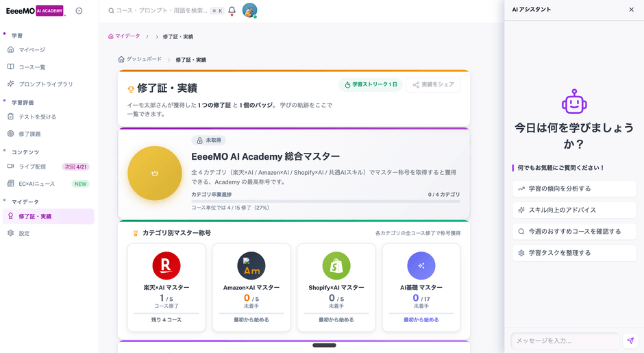Image resolution: width=644 pixels, height=353 pixels.
Task: Click the gold crown medal for 総合マスター
Action: click(x=154, y=173)
